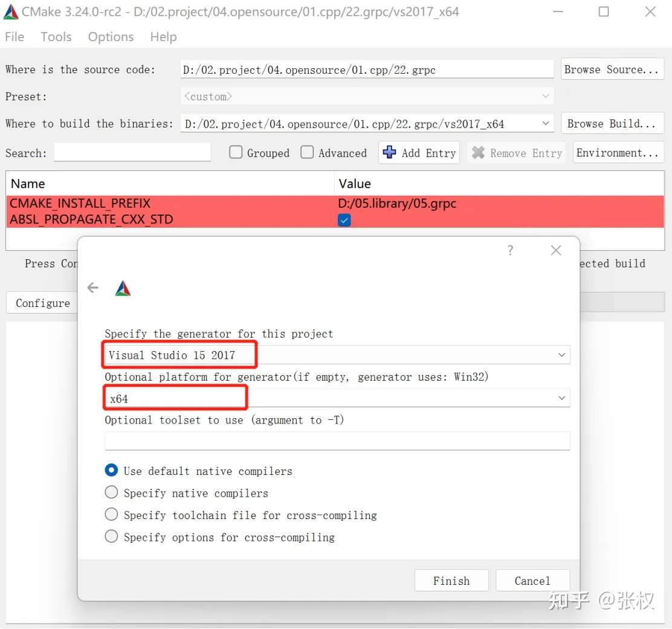Close the generator dialog with the X
672x629 pixels.
pos(556,250)
